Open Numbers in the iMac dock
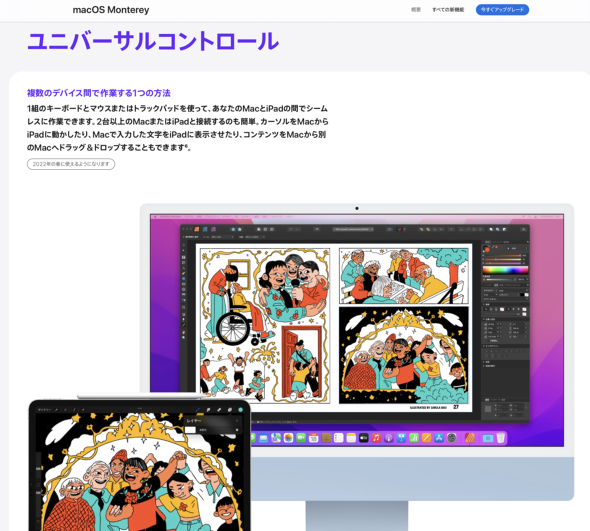This screenshot has height=531, width=590. coord(414,438)
